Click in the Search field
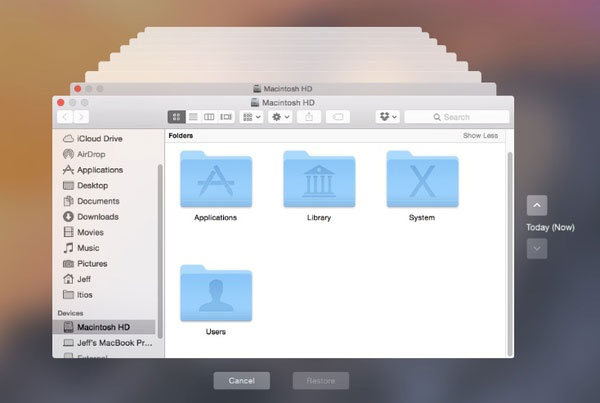Viewport: 600px width, 403px height. pos(456,117)
